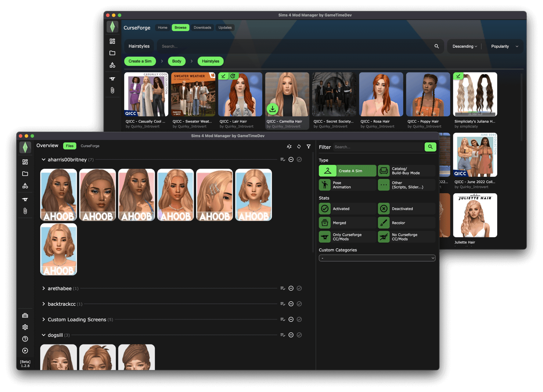Image resolution: width=543 pixels, height=392 pixels.
Task: Click list-check icon for aharris00britney group
Action: [283, 159]
